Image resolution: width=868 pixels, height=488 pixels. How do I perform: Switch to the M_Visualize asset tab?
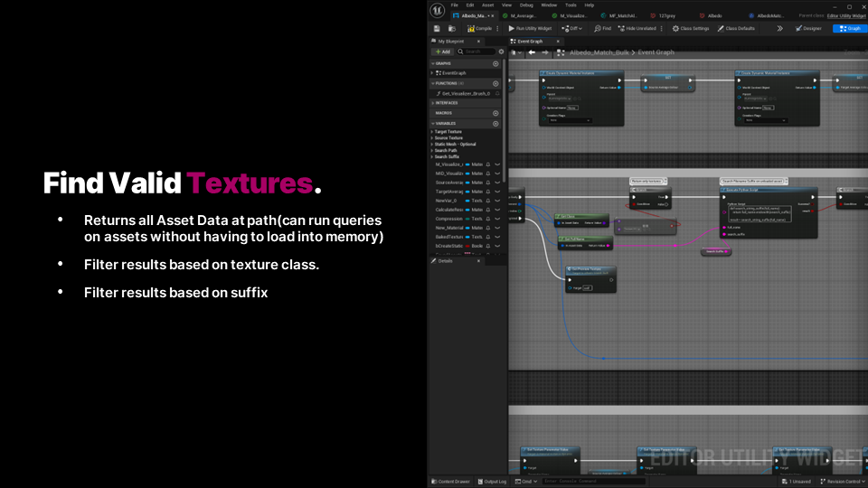tap(569, 15)
